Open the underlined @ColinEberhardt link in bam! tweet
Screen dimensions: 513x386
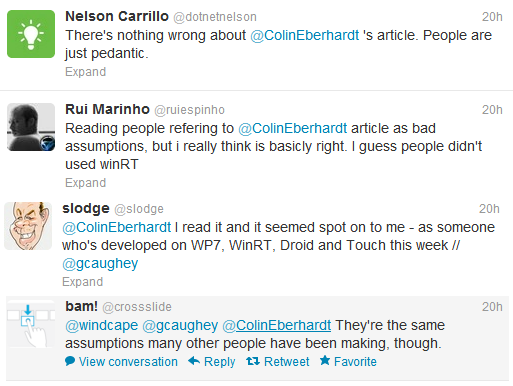[x=277, y=325]
